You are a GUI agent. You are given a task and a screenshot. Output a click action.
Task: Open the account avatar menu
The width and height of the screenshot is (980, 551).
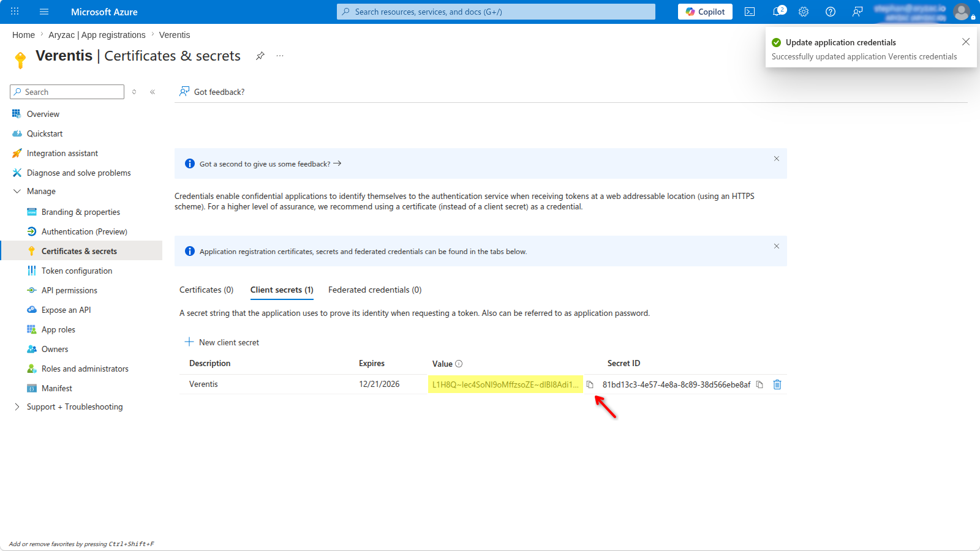pos(962,12)
